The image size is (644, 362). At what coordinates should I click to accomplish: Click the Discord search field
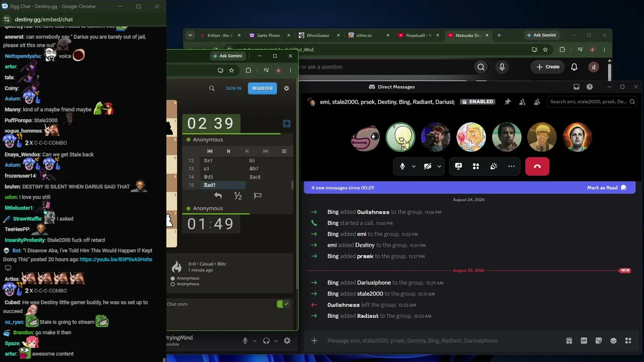pyautogui.click(x=592, y=102)
